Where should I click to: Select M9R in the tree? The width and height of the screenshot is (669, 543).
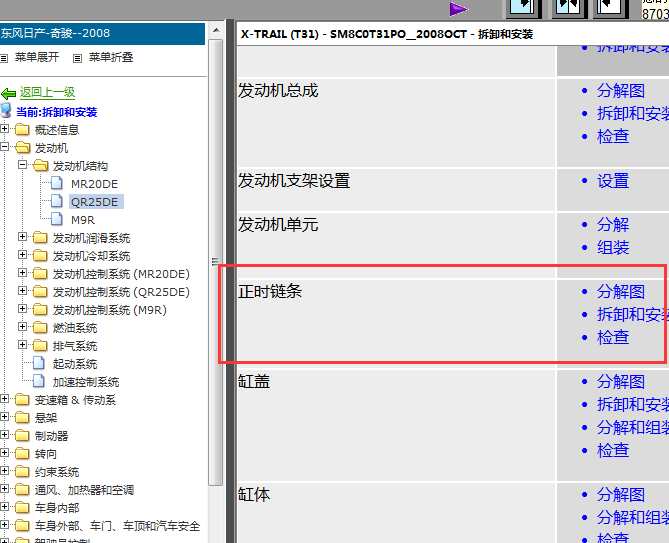coord(83,220)
